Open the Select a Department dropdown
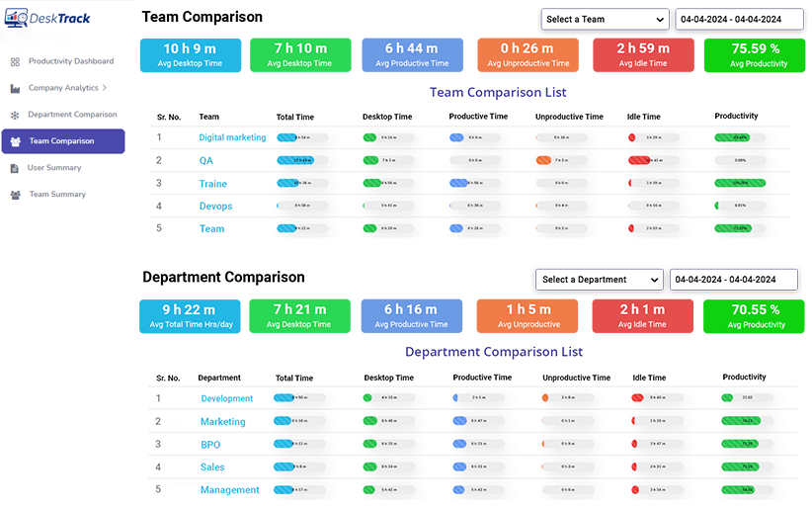Image resolution: width=812 pixels, height=508 pixels. pos(599,280)
